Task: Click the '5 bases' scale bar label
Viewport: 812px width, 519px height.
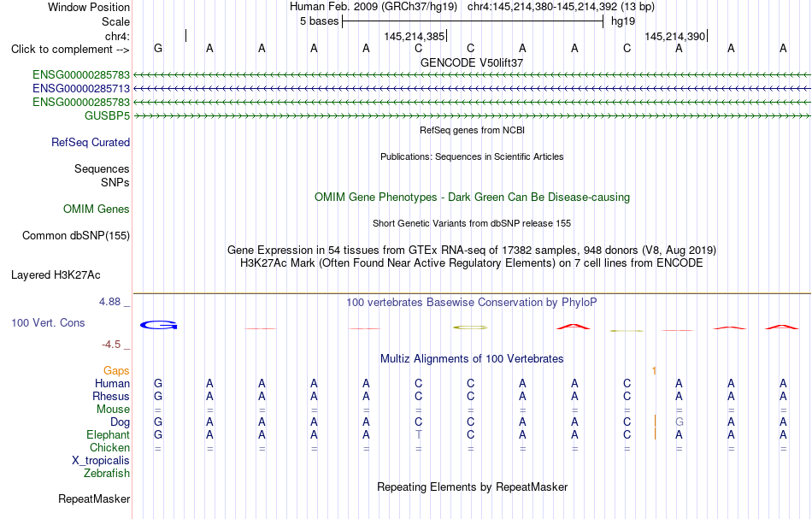Action: coord(319,21)
